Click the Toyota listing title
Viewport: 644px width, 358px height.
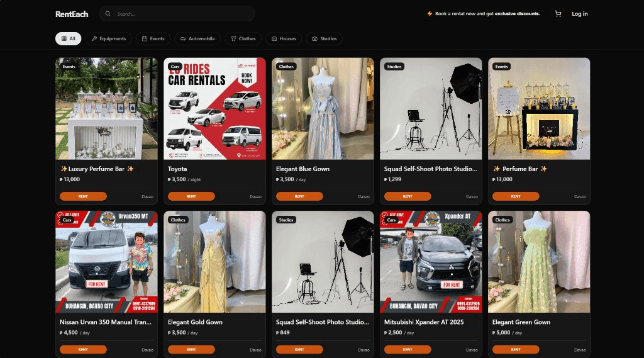coord(177,169)
